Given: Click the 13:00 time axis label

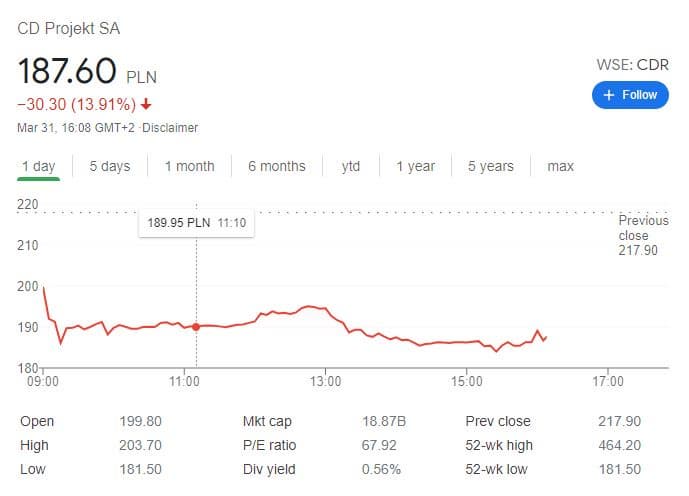Looking at the screenshot, I should point(326,381).
